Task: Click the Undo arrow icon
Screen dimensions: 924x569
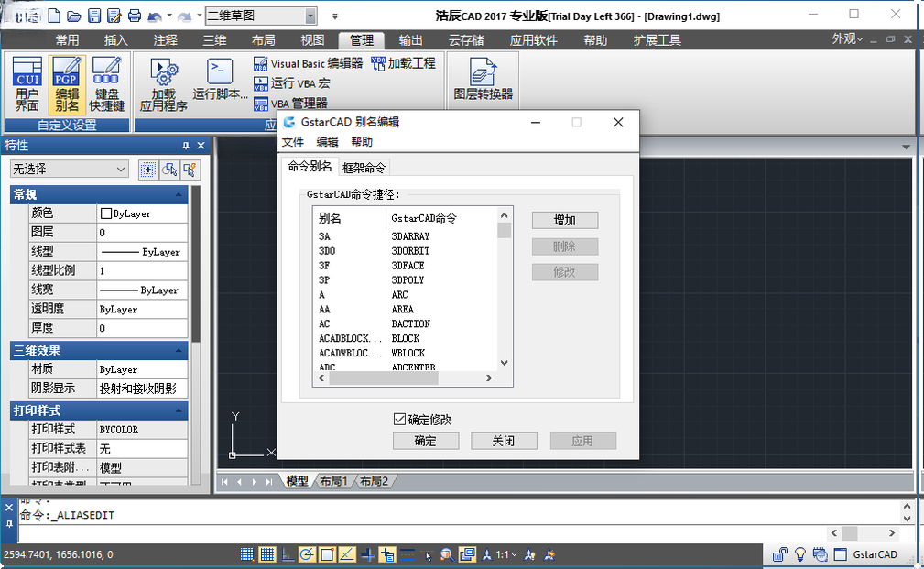Action: [155, 16]
